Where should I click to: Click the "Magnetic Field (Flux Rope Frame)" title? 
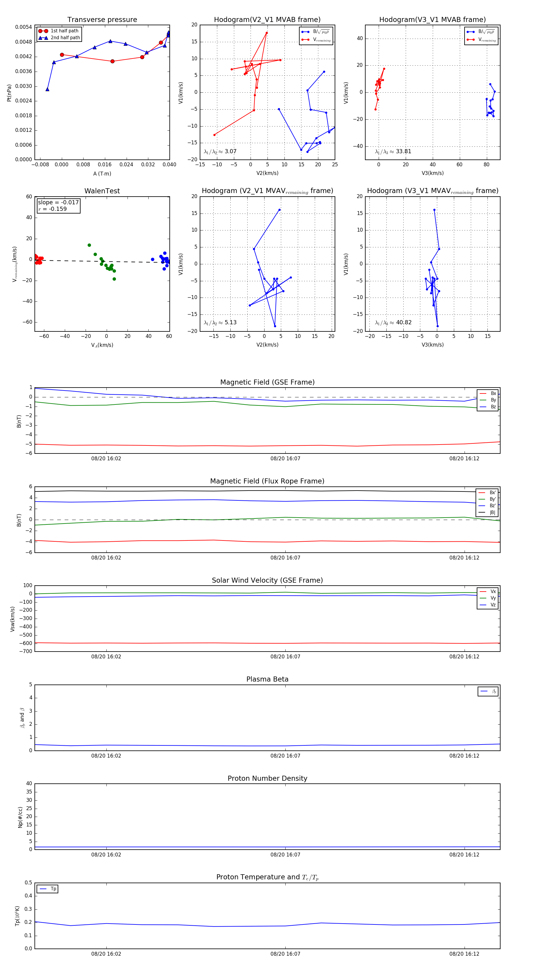(267, 481)
